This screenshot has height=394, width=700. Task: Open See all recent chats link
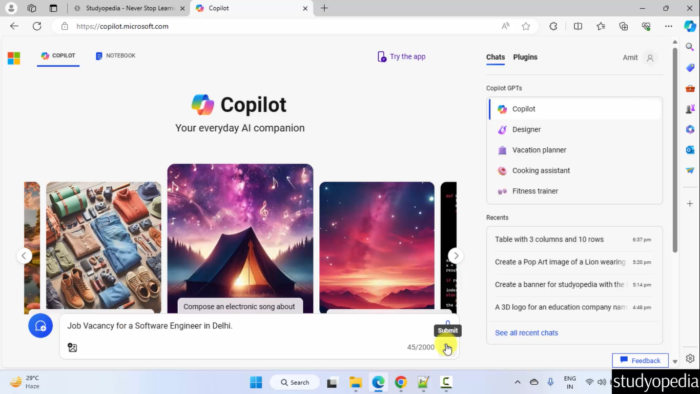pyautogui.click(x=526, y=333)
